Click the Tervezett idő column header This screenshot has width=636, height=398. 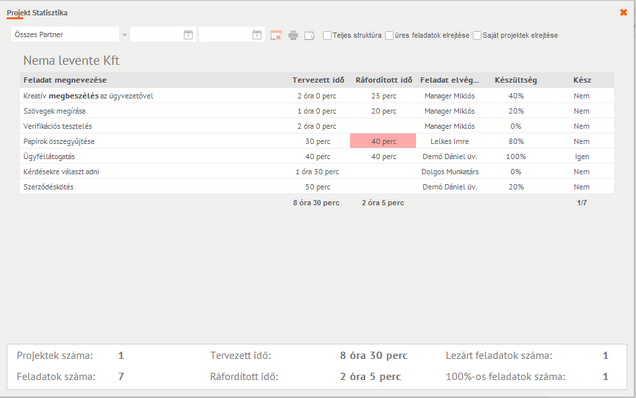click(x=318, y=80)
